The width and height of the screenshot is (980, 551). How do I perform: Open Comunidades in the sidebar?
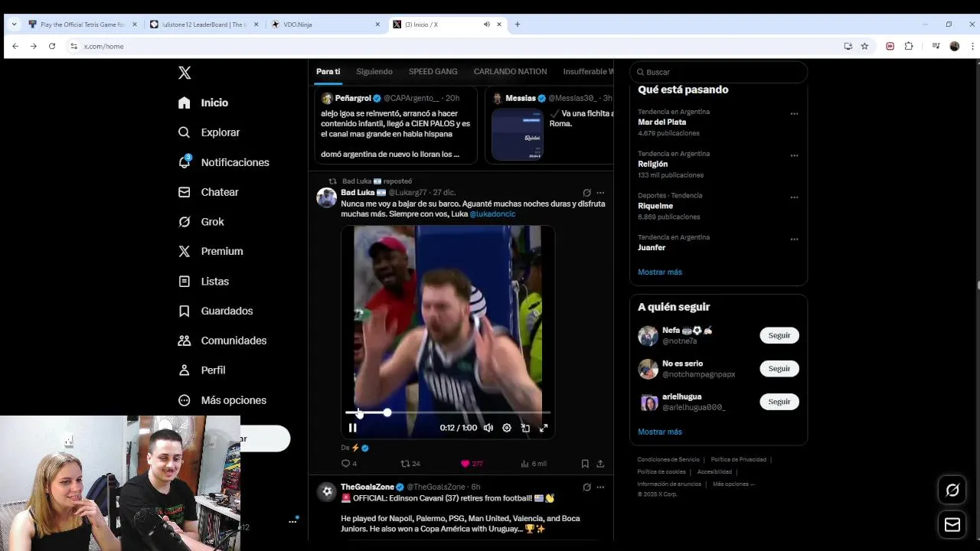coord(222,341)
